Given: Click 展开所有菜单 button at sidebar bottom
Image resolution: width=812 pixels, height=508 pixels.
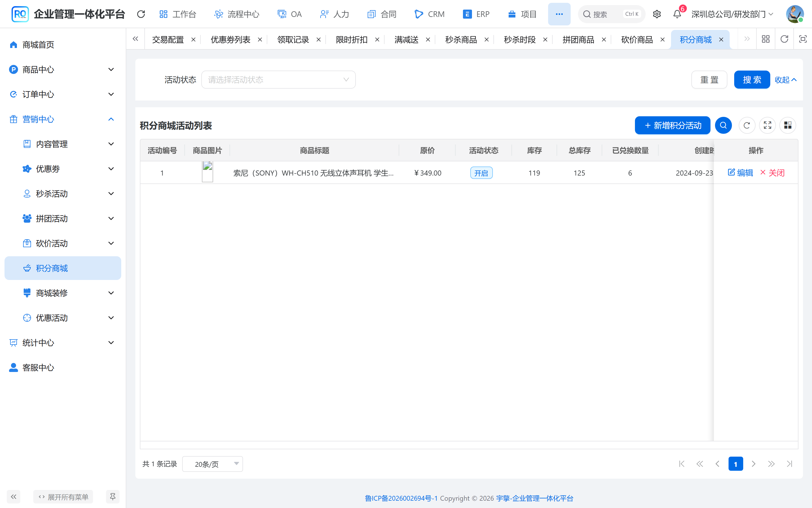Looking at the screenshot, I should coord(63,497).
